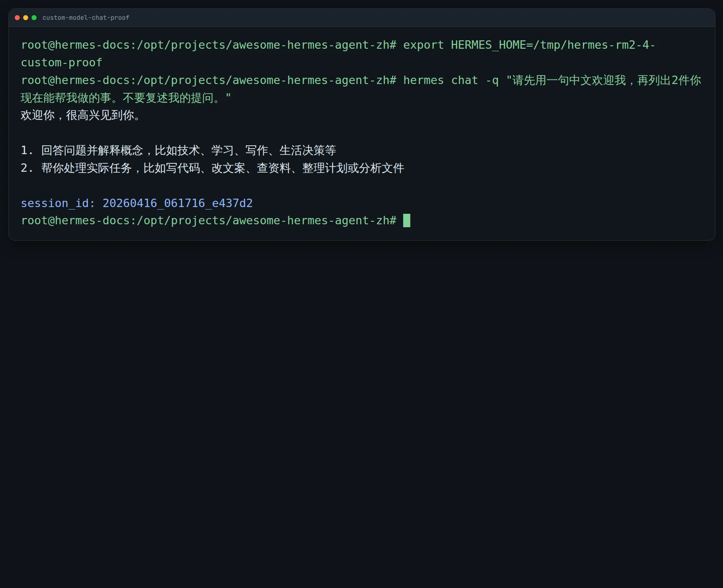Click list item 1 回答问题并解释概念

click(x=179, y=150)
